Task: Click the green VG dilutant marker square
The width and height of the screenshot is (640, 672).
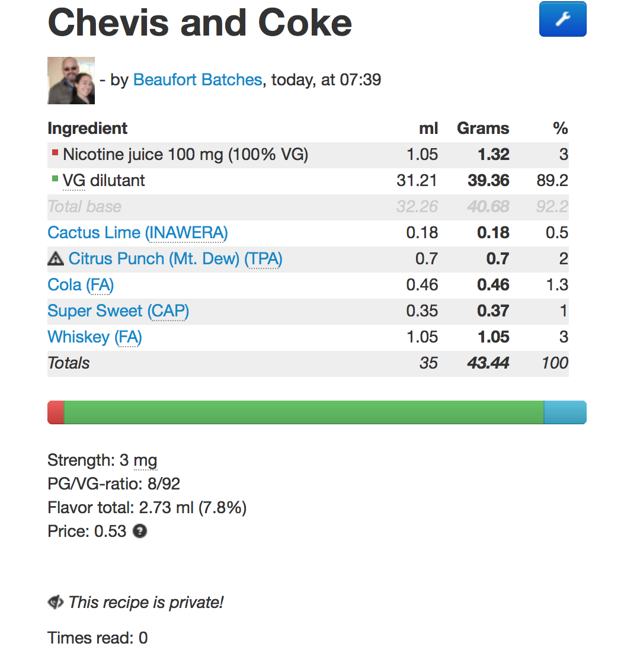Action: 55,179
